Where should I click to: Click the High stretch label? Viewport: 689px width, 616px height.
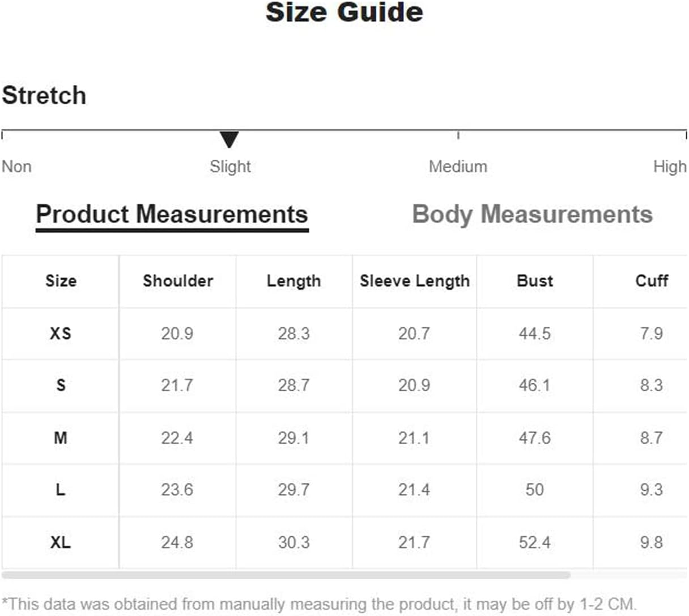670,166
